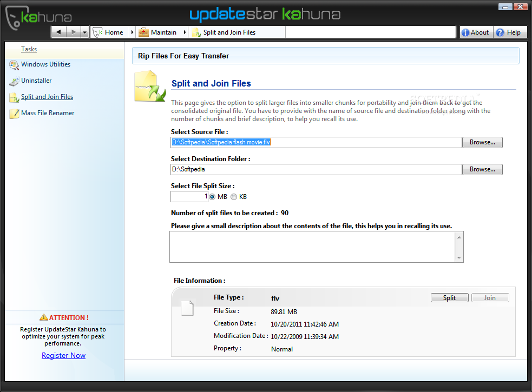Screen dimensions: 532x392
Task: Click the 'Normal' property value
Action: pyautogui.click(x=282, y=349)
